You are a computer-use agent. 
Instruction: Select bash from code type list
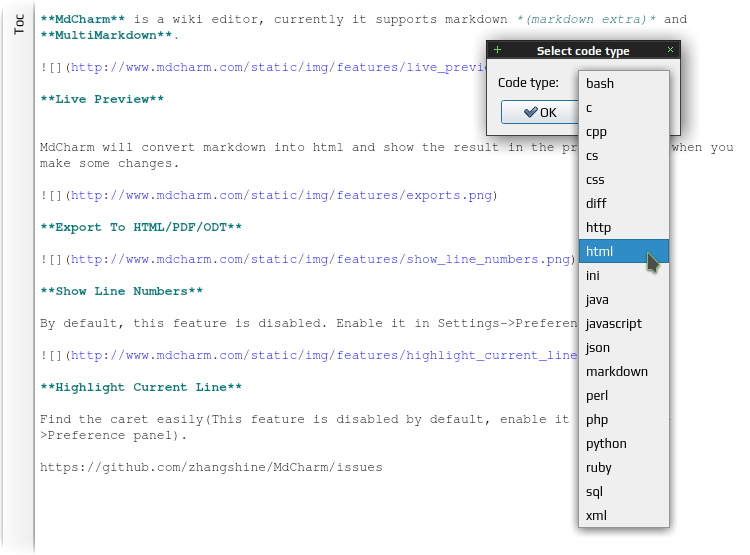(624, 83)
